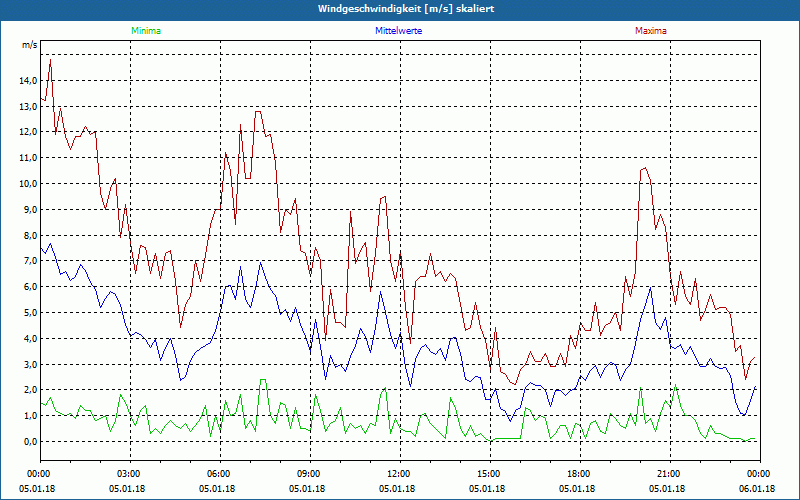
Task: Click the 05.01.18 date under 12:00
Action: [397, 488]
